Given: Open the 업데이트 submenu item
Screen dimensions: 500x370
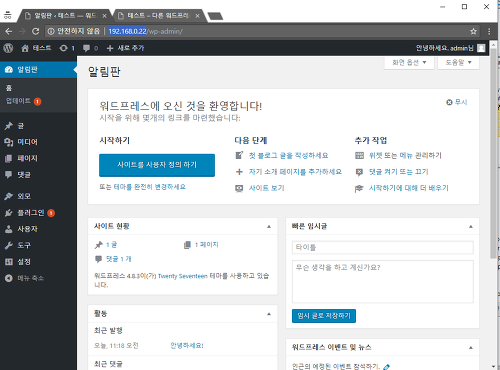Looking at the screenshot, I should (23, 101).
